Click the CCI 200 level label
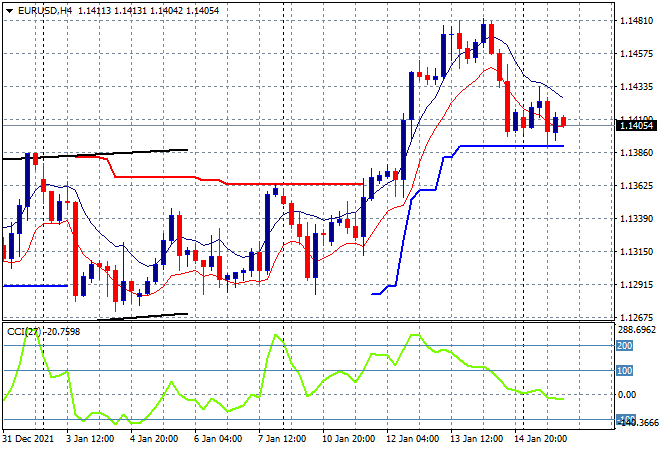660x450 pixels. (x=625, y=346)
